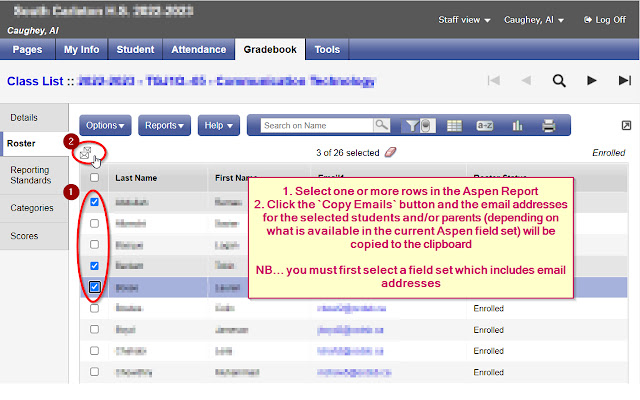Switch to the Tools tab
Viewport: 640px width, 400px height.
coord(327,49)
